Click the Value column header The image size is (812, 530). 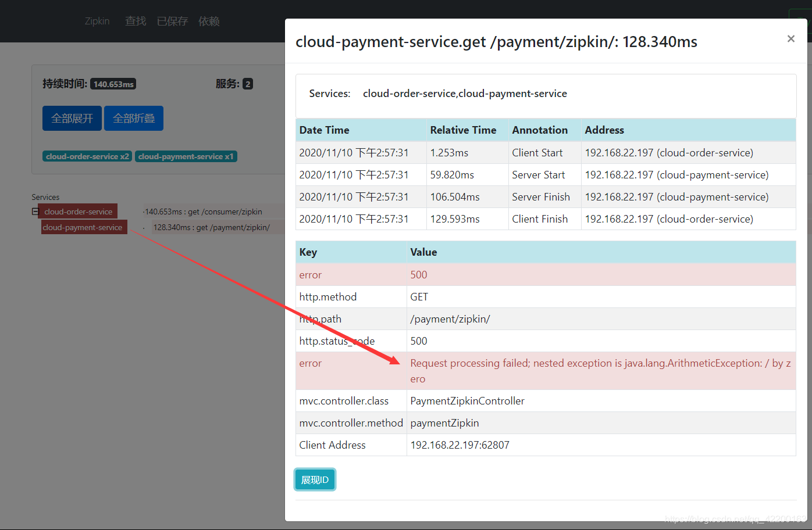coord(601,252)
